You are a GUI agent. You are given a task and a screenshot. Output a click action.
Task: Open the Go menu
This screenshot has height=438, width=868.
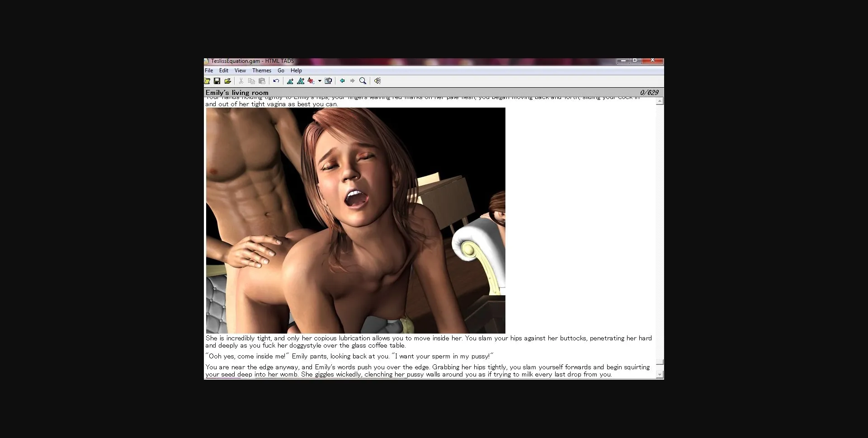tap(281, 71)
